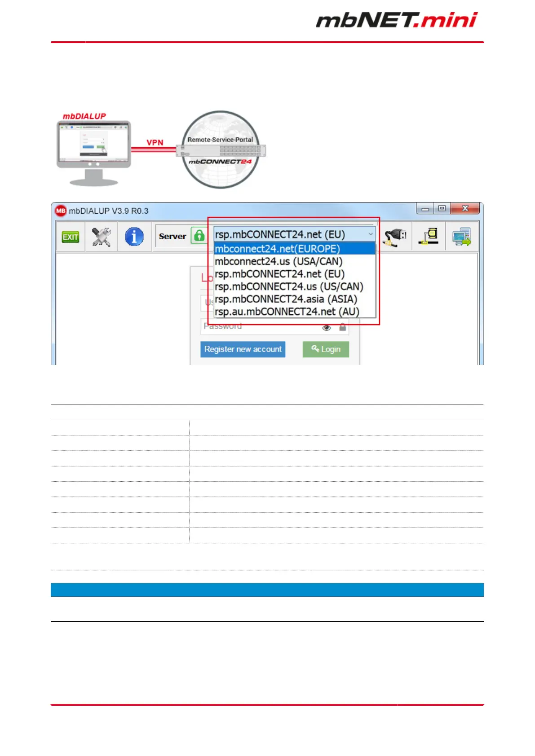
Task: Toggle password visibility eye icon
Action: coord(327,328)
